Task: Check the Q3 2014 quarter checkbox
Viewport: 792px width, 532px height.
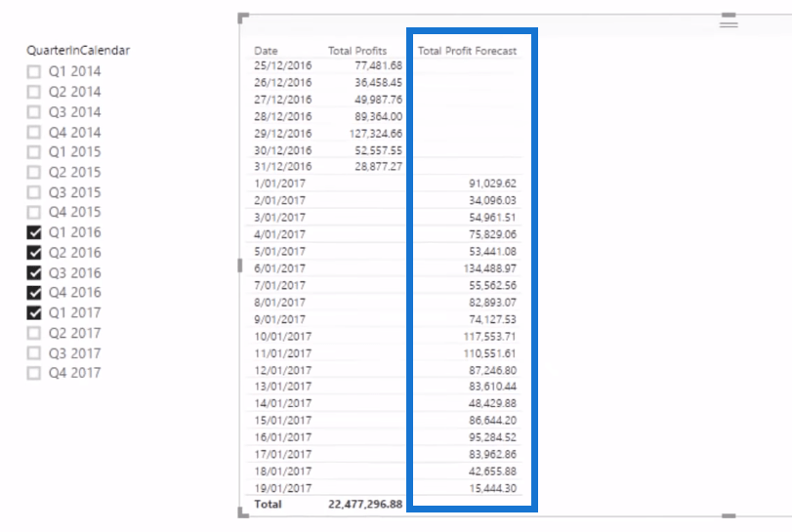Action: 34,112
